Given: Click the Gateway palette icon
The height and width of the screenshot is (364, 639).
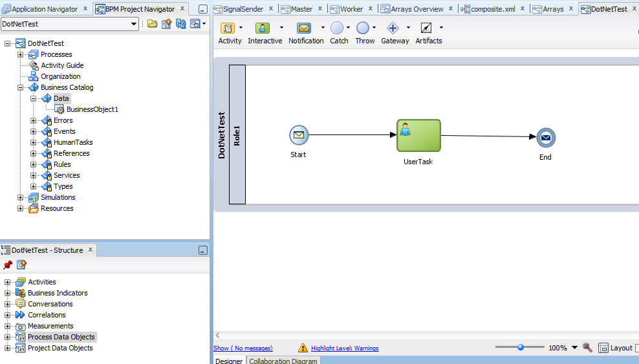Looking at the screenshot, I should pos(393,28).
